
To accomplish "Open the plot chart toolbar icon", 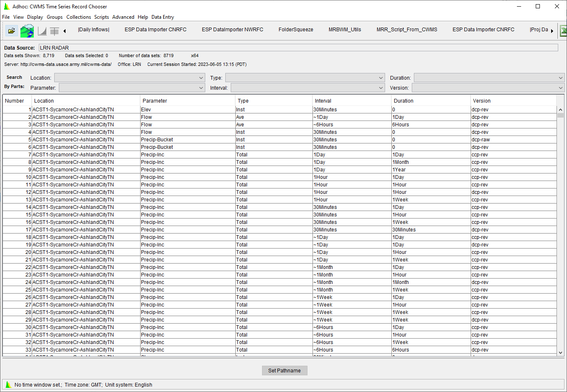I will tap(42, 30).
